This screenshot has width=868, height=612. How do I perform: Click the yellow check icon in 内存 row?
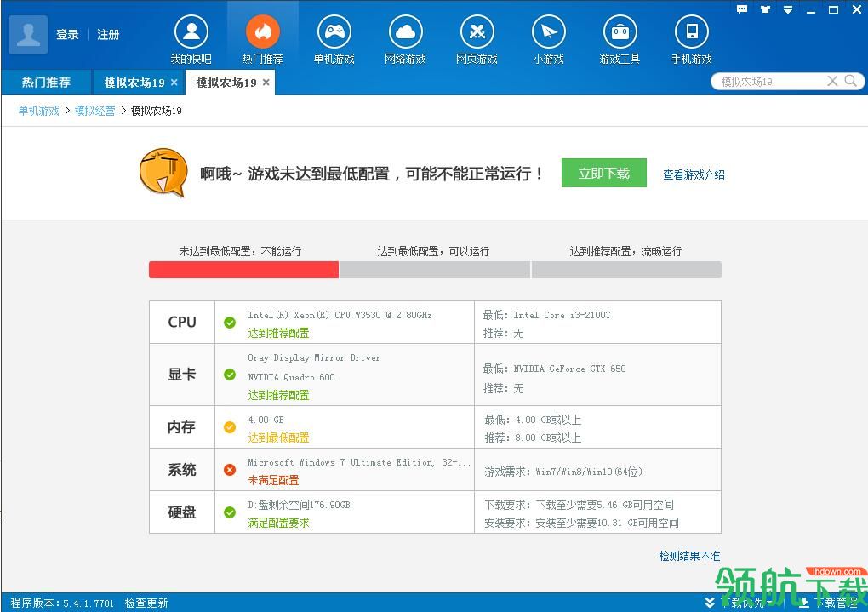pos(230,427)
